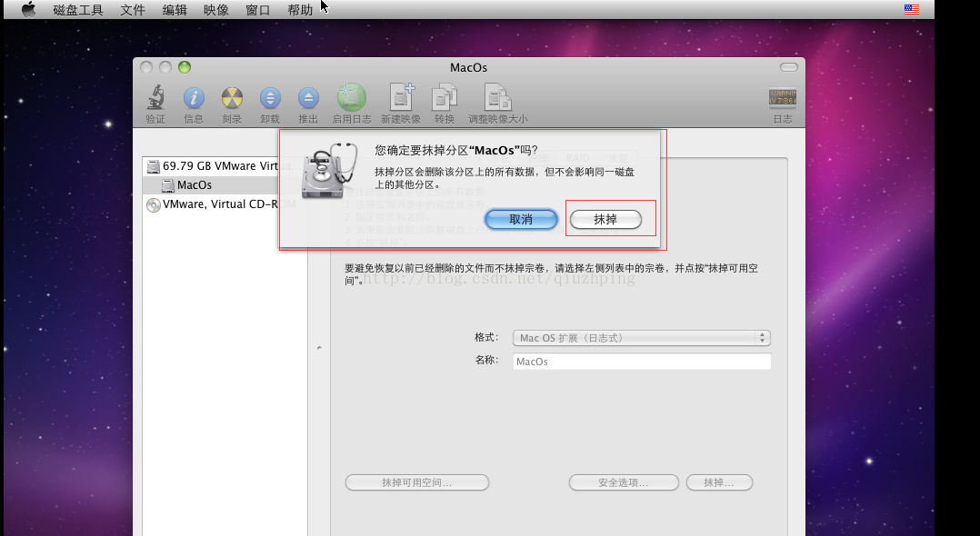Open the 编辑 menu
980x536 pixels.
[175, 10]
